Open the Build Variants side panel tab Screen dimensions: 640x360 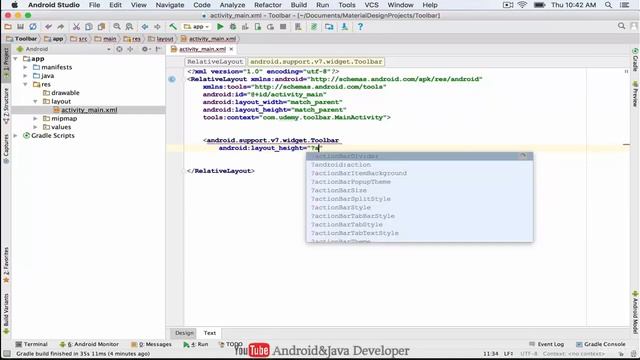pos(6,313)
